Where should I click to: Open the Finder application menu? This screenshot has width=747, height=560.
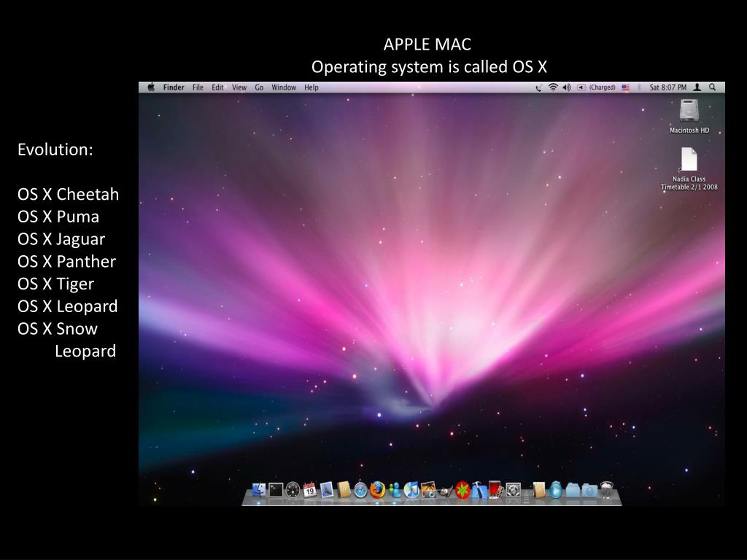pos(174,87)
